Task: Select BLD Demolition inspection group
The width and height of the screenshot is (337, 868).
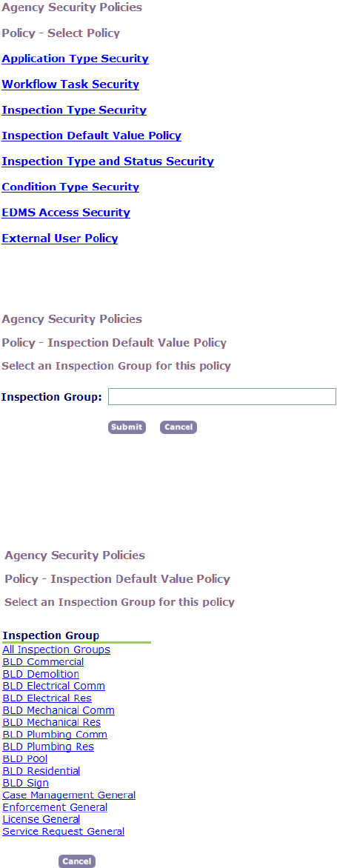Action: (41, 674)
